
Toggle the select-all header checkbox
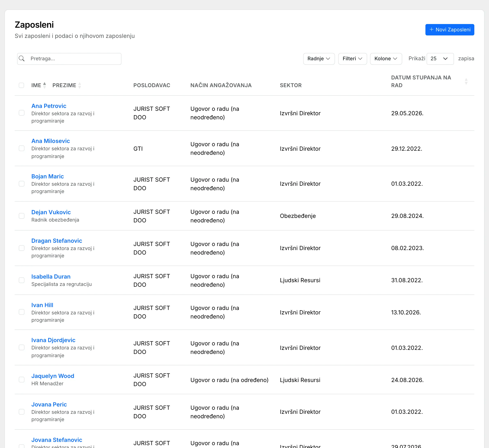tap(21, 85)
